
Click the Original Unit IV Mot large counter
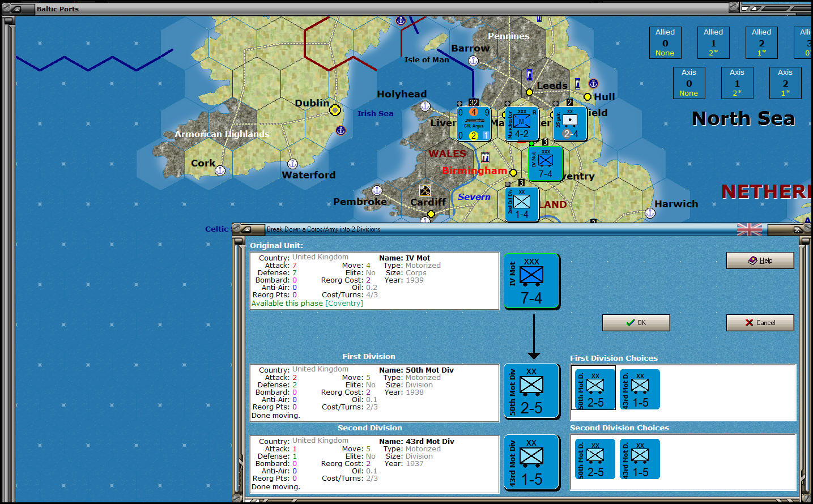531,281
